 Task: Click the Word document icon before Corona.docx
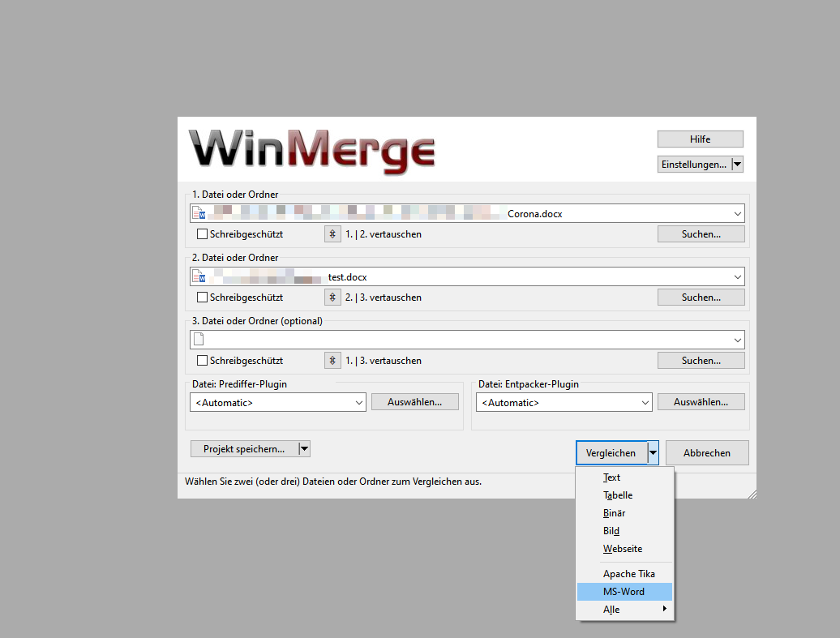(x=199, y=213)
